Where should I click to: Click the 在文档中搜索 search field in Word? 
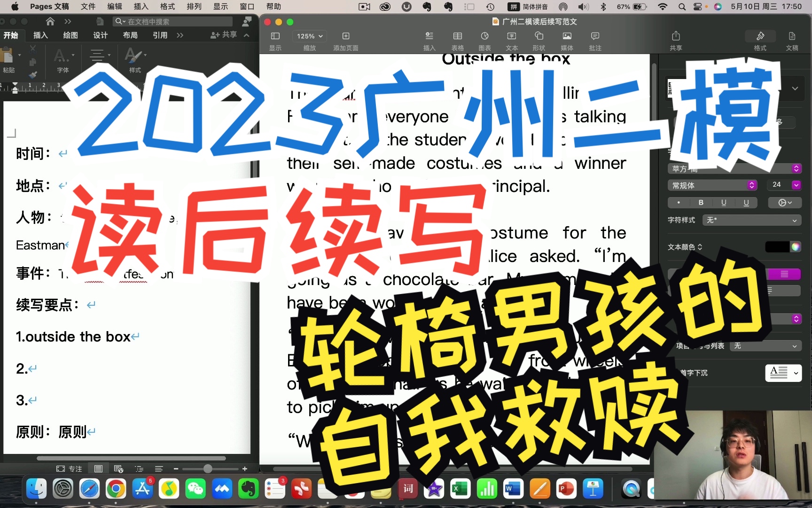(x=173, y=21)
